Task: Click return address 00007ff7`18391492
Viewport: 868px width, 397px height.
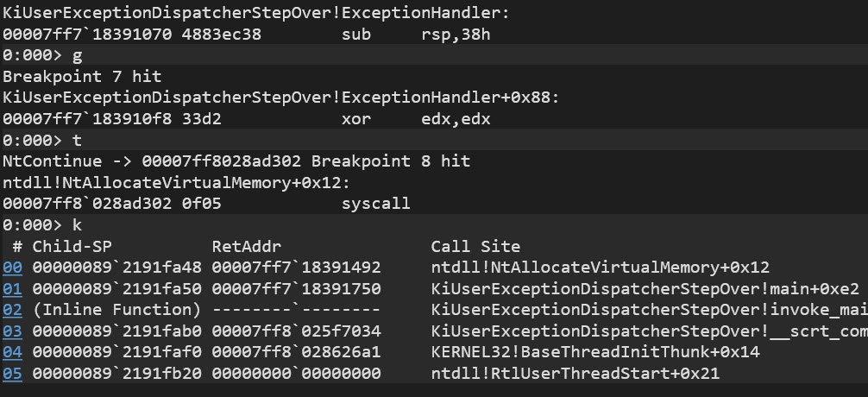Action: 296,268
